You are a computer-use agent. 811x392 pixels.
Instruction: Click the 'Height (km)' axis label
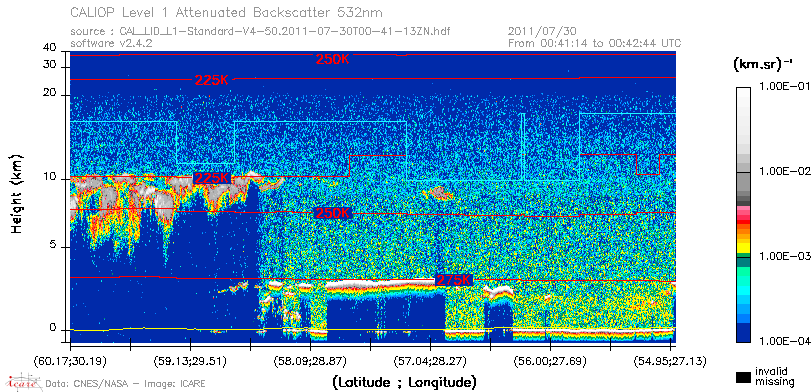(x=18, y=194)
